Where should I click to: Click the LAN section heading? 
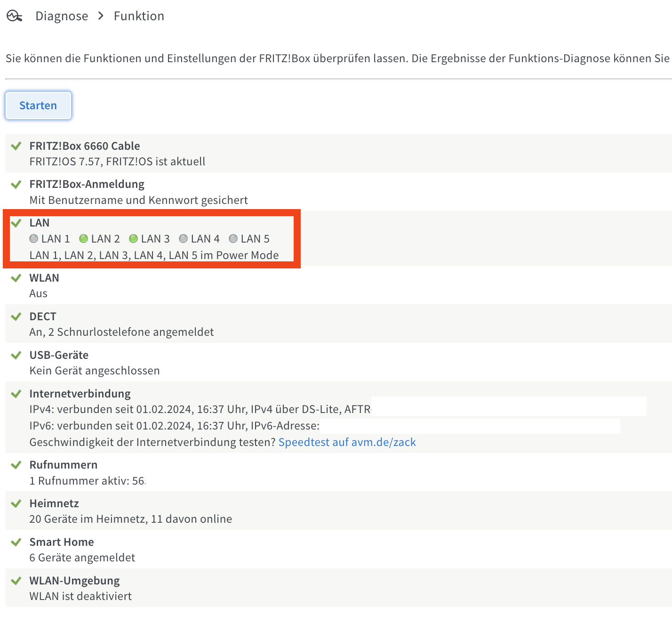pyautogui.click(x=40, y=223)
